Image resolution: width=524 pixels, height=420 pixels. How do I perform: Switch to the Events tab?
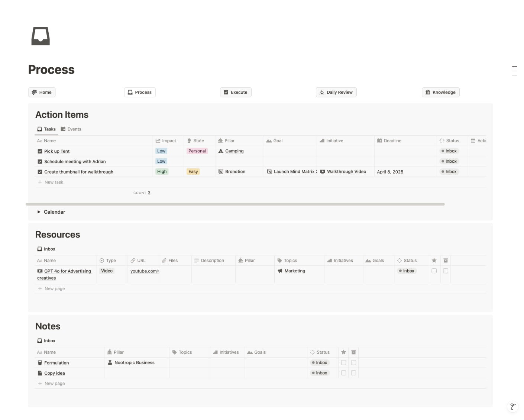[71, 129]
